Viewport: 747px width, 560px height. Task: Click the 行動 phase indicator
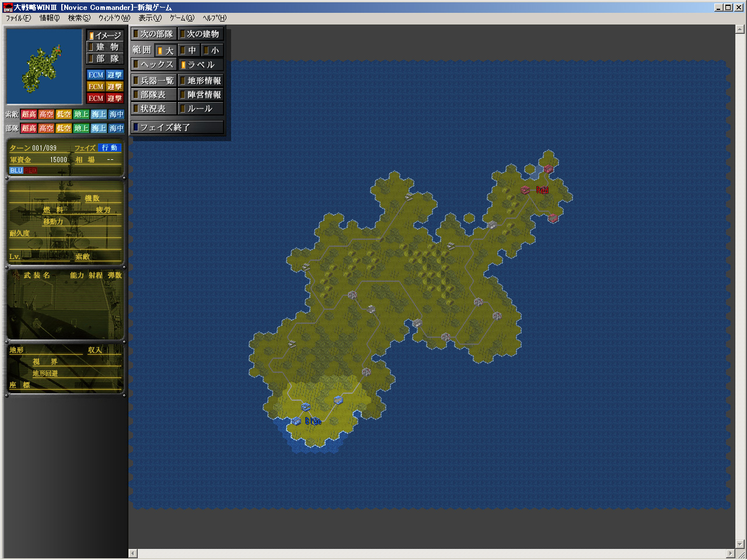(109, 148)
